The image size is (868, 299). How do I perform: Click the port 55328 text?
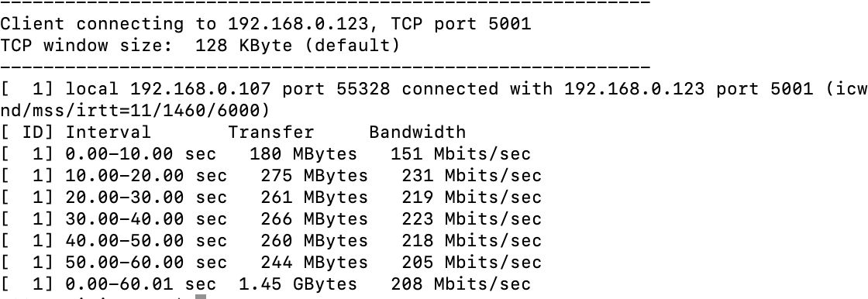point(335,89)
